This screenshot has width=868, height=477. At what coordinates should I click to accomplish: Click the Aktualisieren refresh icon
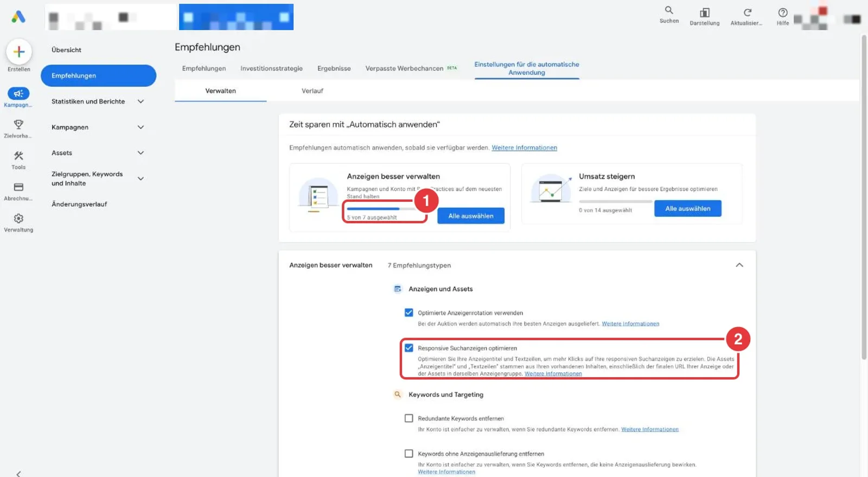click(x=747, y=12)
